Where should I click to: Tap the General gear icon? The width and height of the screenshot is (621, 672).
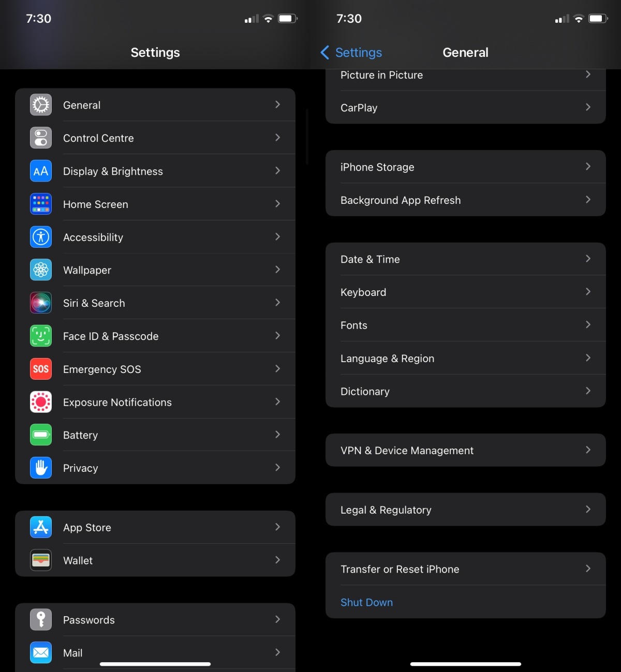coord(41,105)
